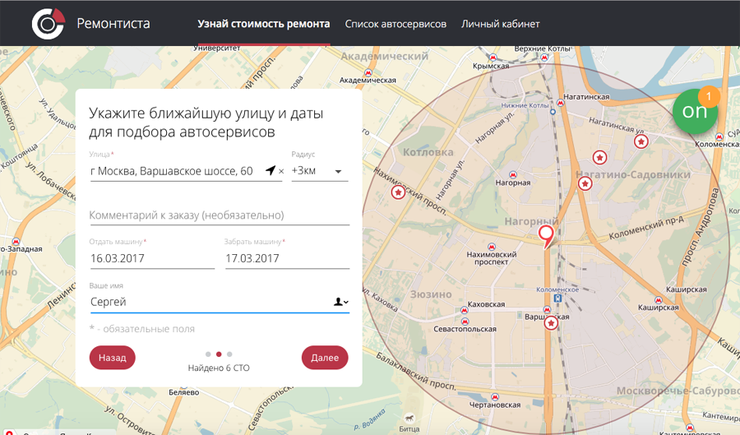
Task: Click the Коломенский пр-д street label
Action: click(x=646, y=228)
